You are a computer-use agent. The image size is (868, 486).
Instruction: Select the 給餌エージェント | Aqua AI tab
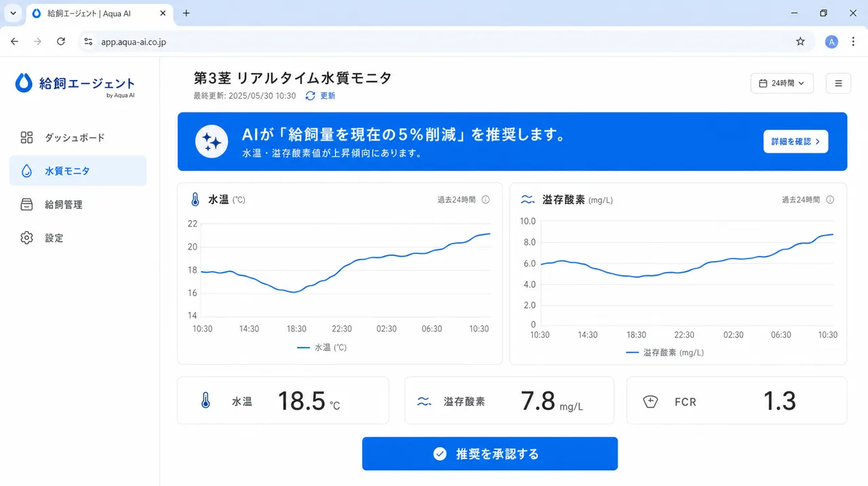click(x=100, y=13)
